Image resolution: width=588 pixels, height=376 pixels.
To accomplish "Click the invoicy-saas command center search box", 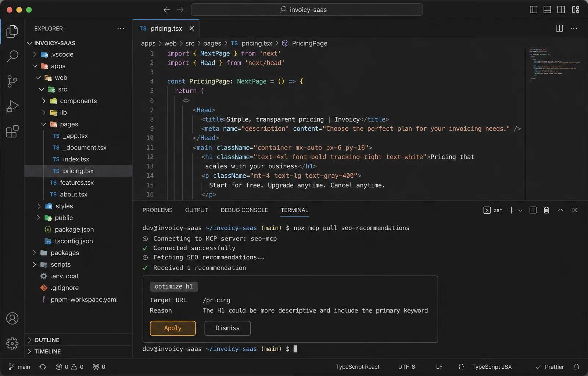I will [x=307, y=10].
